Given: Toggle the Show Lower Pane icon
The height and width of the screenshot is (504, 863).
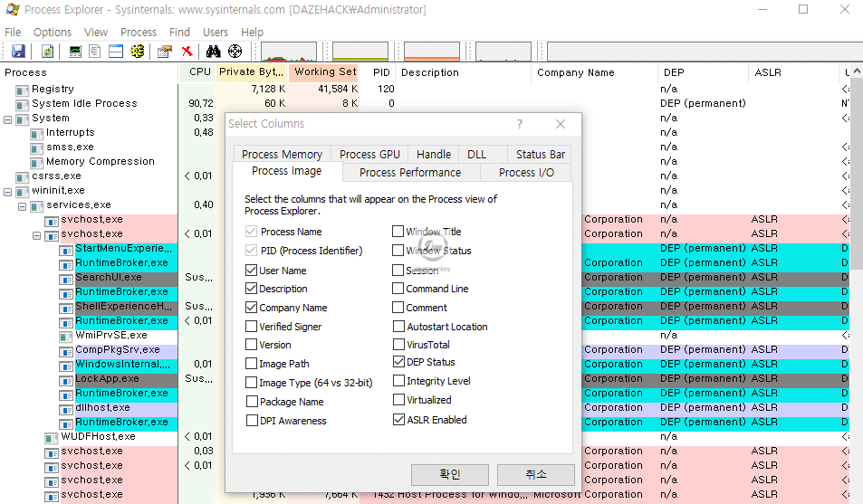Looking at the screenshot, I should (x=116, y=52).
